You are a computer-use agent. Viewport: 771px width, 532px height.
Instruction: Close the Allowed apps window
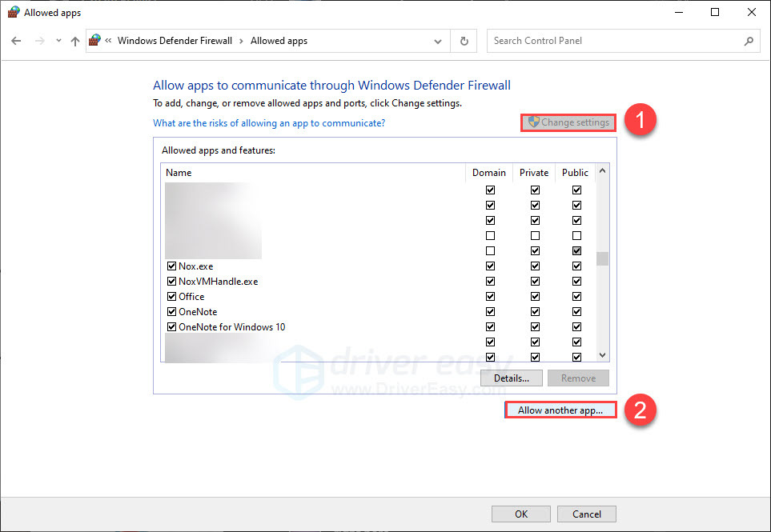point(751,12)
